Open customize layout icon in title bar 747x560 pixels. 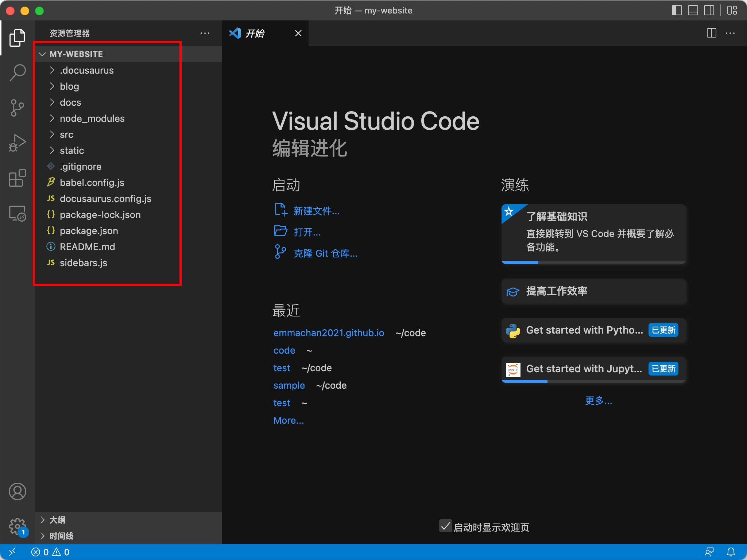click(732, 10)
